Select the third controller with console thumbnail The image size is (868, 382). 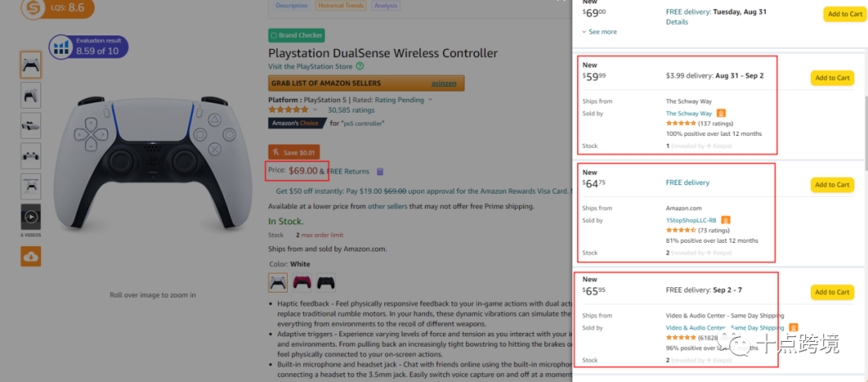(31, 125)
